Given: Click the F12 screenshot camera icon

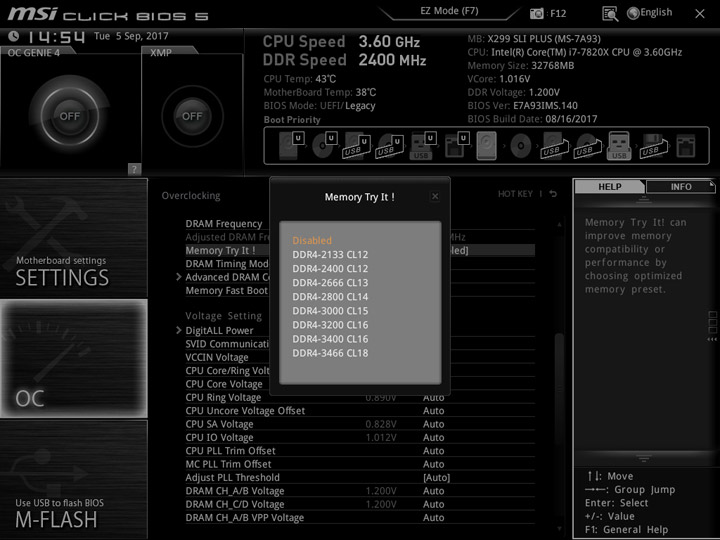Looking at the screenshot, I should [536, 13].
